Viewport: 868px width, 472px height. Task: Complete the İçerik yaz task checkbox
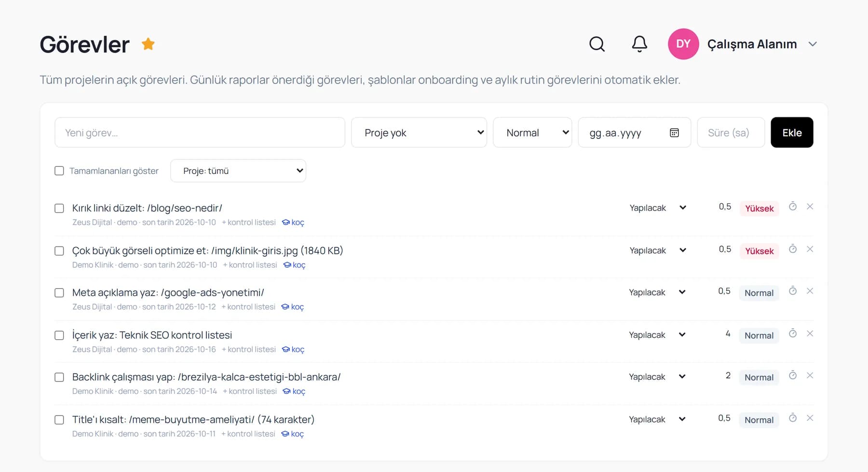tap(59, 335)
